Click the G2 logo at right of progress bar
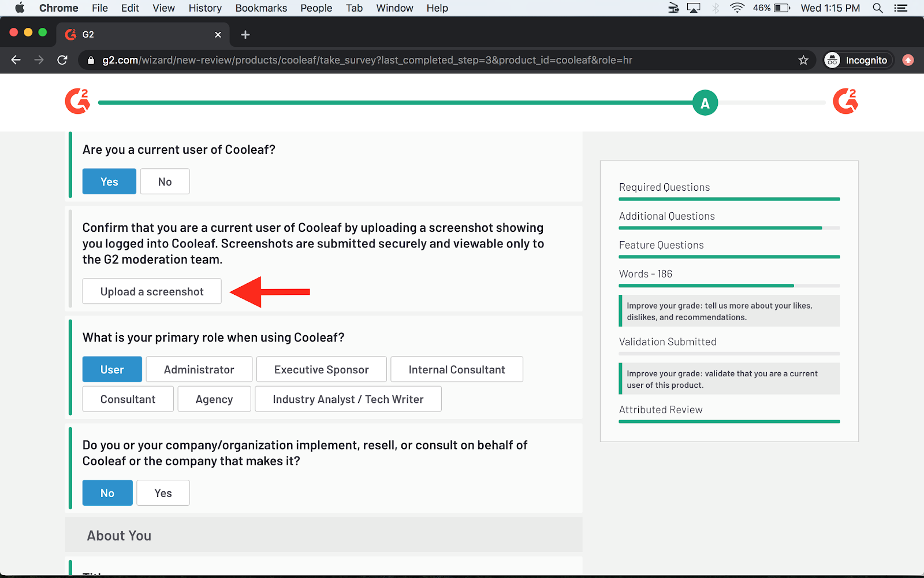Image resolution: width=924 pixels, height=578 pixels. click(x=845, y=101)
